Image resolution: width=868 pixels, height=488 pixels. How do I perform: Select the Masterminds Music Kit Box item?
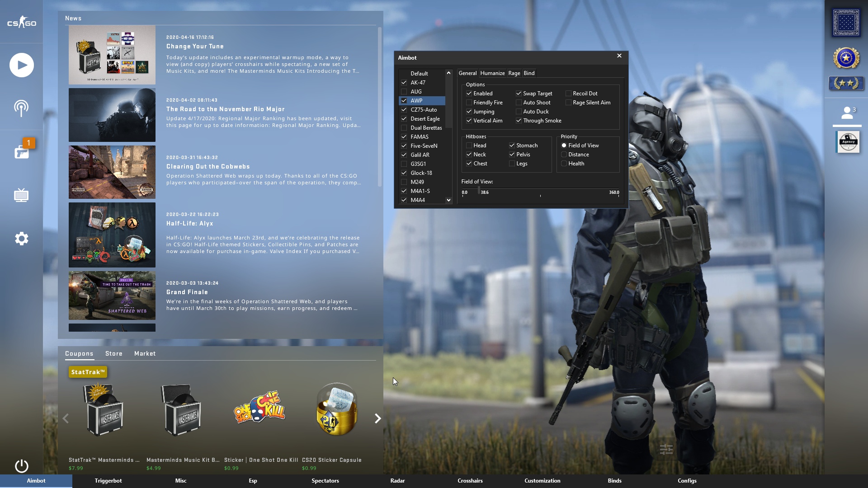click(x=181, y=409)
